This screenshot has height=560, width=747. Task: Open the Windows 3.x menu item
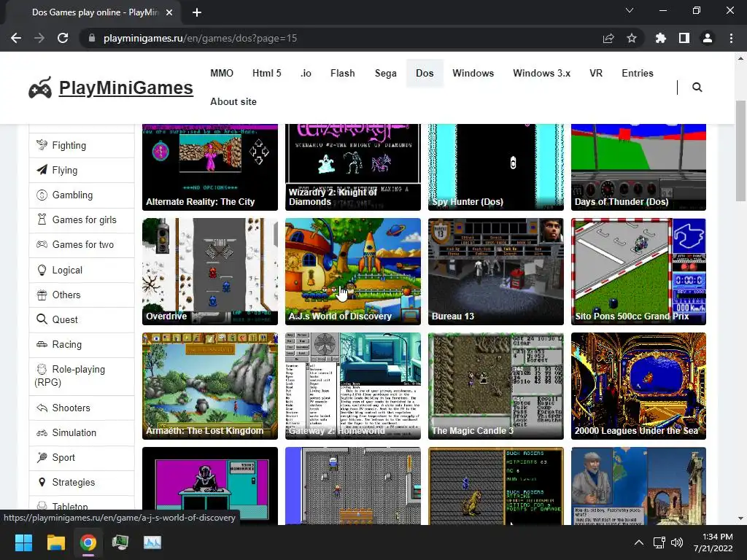click(542, 73)
